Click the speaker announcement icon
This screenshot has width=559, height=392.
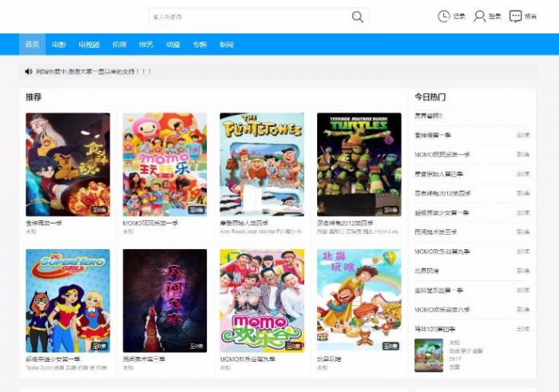coord(29,72)
